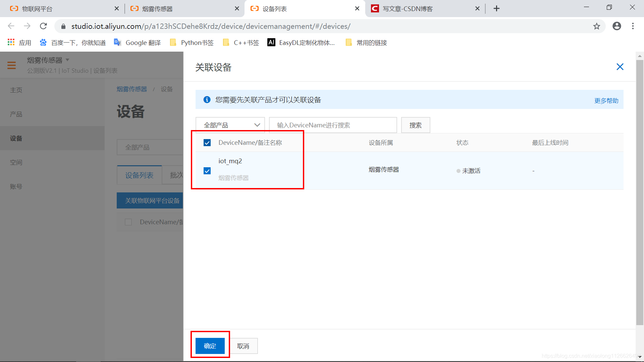This screenshot has height=362, width=644.
Task: Open the 应用 apps grid icon in the bookmarks bar
Action: point(11,42)
